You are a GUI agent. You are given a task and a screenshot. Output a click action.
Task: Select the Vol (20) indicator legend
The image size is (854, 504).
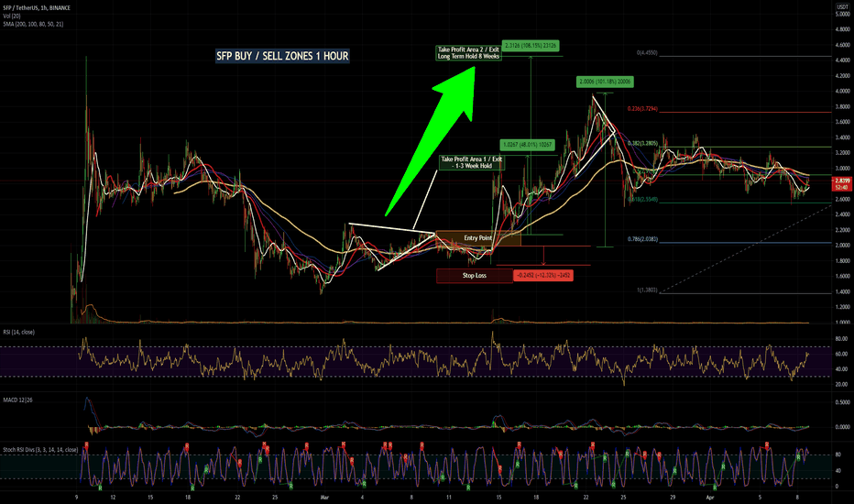pyautogui.click(x=12, y=16)
